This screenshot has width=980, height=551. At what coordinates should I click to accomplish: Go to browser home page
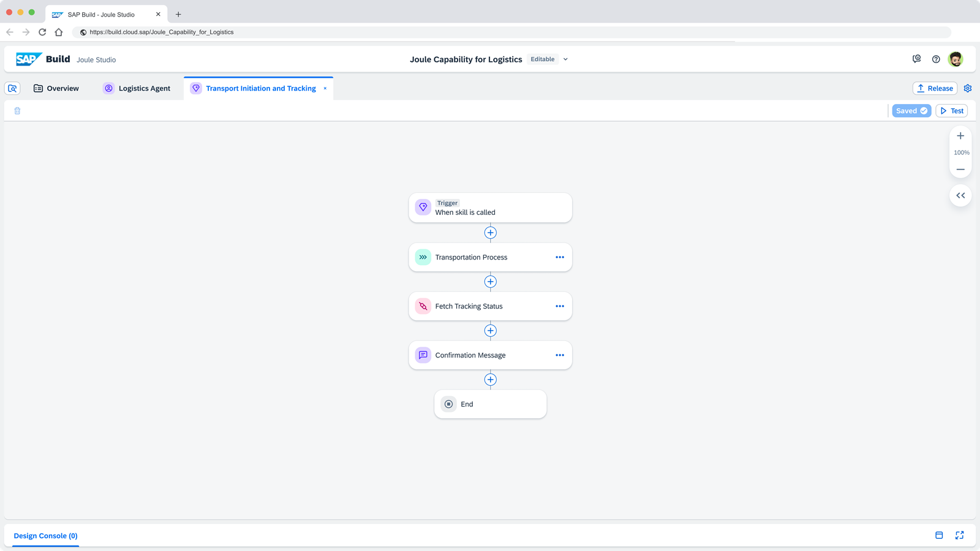(59, 32)
